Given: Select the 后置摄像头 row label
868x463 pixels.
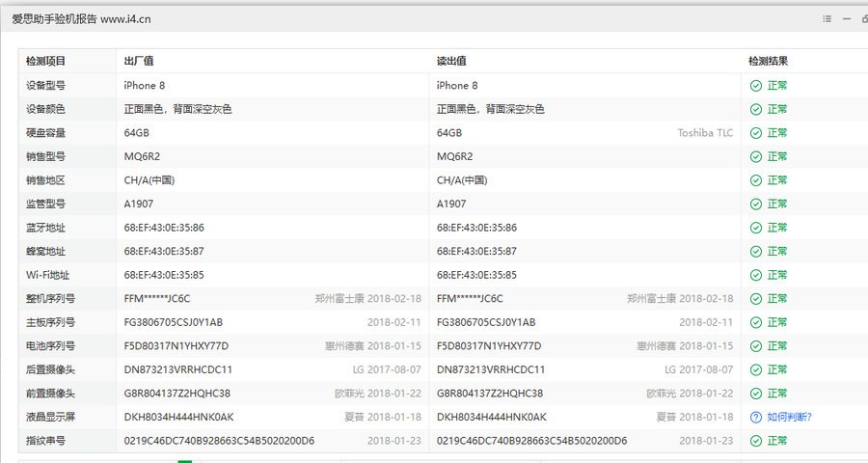Looking at the screenshot, I should tap(50, 370).
